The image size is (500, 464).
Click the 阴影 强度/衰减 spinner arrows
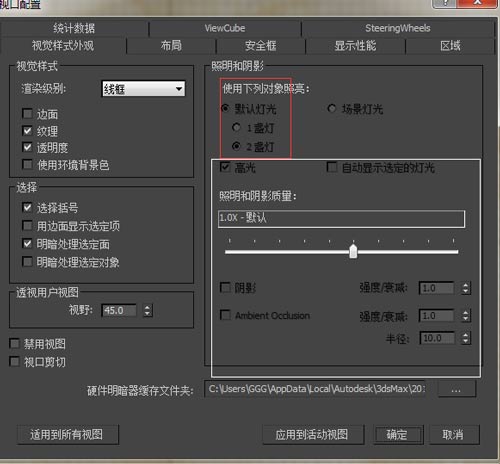(466, 288)
